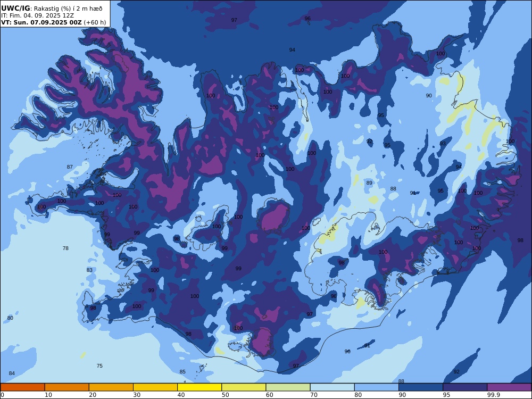Viewport: 532px width, 399px height.
Task: Click the 30 legend scale label
Action: click(137, 395)
